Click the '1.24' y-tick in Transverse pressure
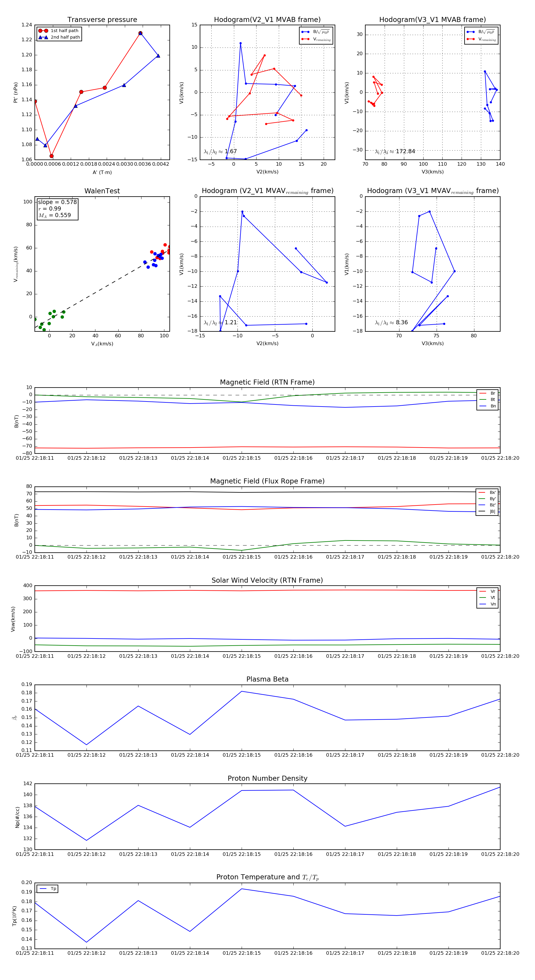 pos(27,25)
